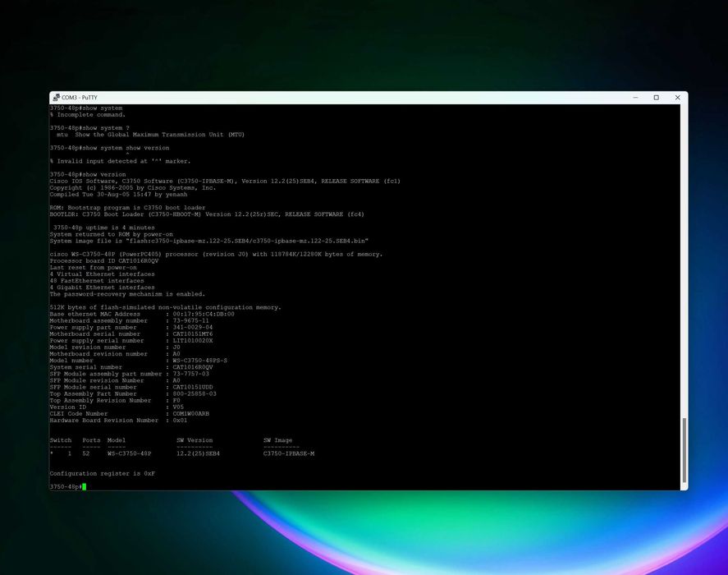Click the 'Motherboard revision number' label
Viewport: 728px width, 575px height.
98,354
